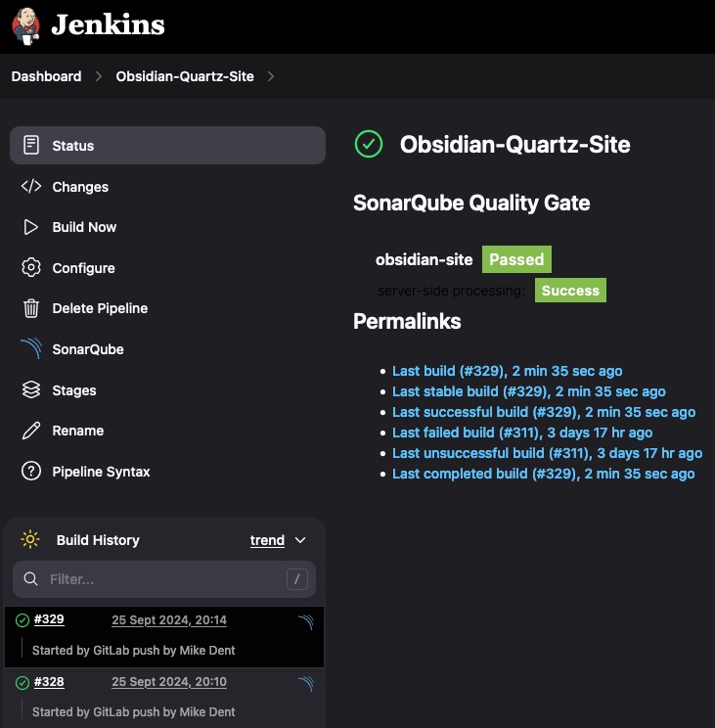Expand the Build History dropdown chevron
The image size is (715, 728).
pyautogui.click(x=300, y=540)
